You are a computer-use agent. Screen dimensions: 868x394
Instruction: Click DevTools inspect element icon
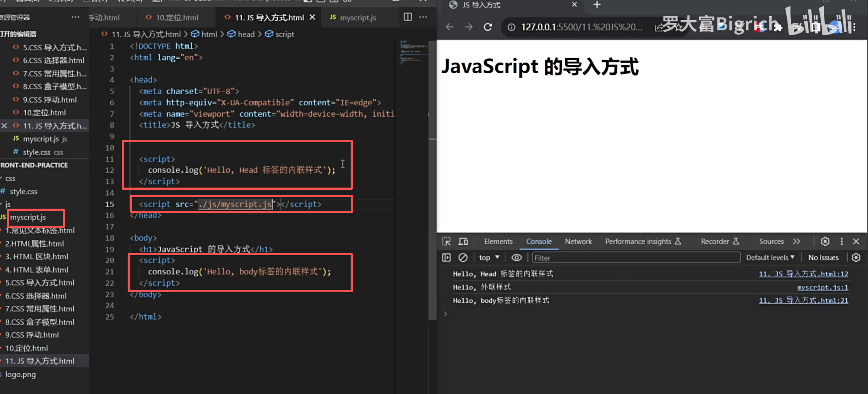coord(446,241)
